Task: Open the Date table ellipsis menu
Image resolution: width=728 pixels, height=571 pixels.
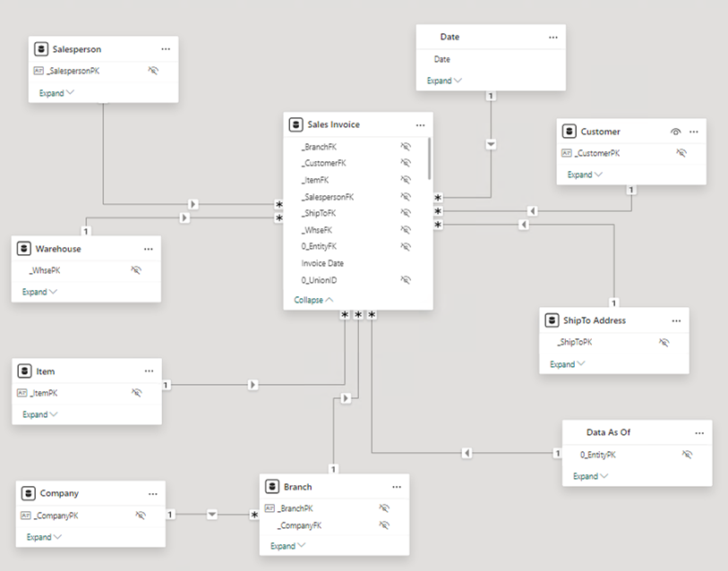Action: (x=552, y=37)
